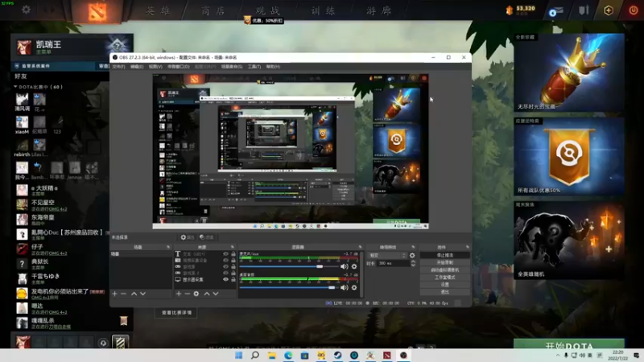Move scene down with arrow in scenes panel
The height and width of the screenshot is (362, 644).
click(x=142, y=294)
